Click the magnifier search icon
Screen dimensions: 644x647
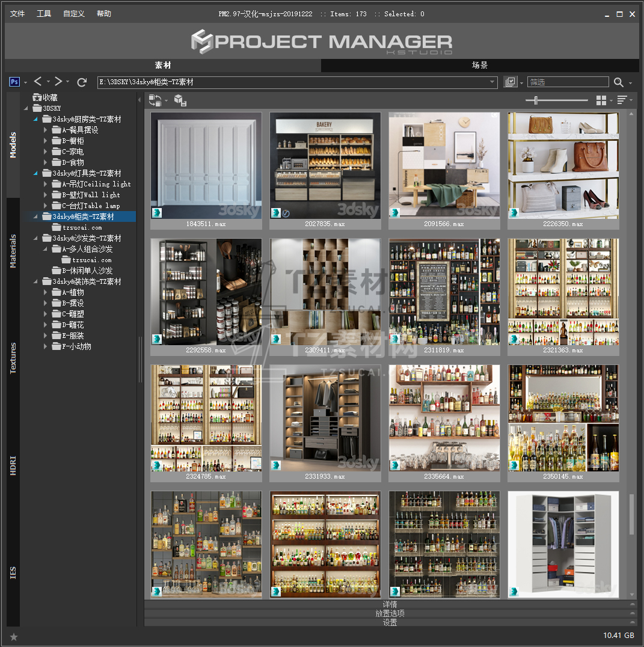(618, 82)
